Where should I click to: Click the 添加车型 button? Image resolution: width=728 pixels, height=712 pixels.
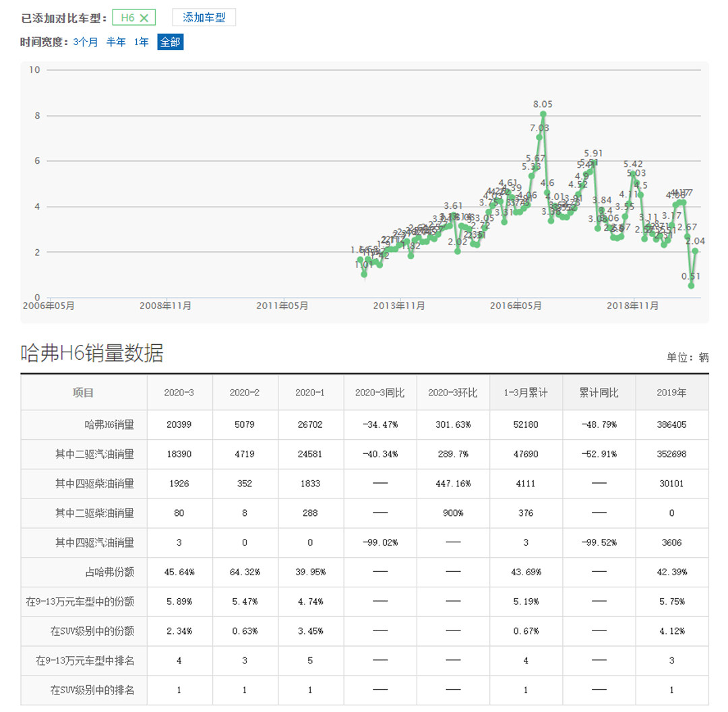tap(204, 18)
